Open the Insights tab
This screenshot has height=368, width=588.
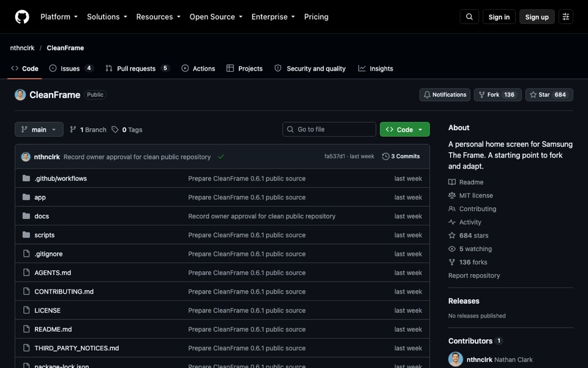(x=375, y=69)
